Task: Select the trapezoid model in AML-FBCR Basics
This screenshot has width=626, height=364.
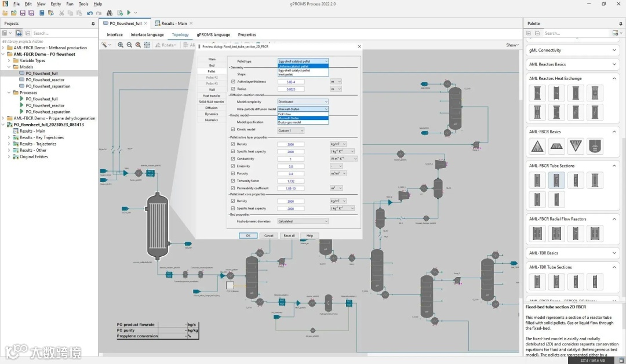Action: tap(556, 147)
